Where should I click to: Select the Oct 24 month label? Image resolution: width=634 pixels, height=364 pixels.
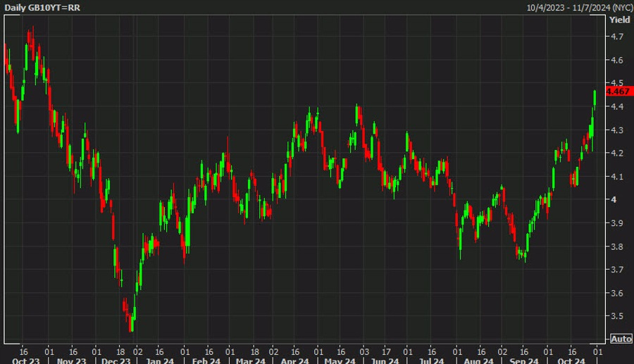[571, 360]
